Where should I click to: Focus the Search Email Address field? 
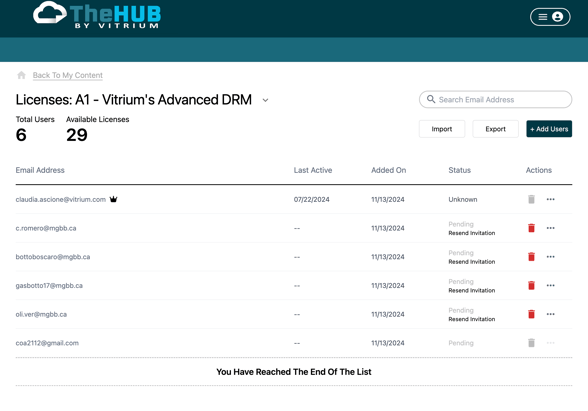[x=495, y=99]
